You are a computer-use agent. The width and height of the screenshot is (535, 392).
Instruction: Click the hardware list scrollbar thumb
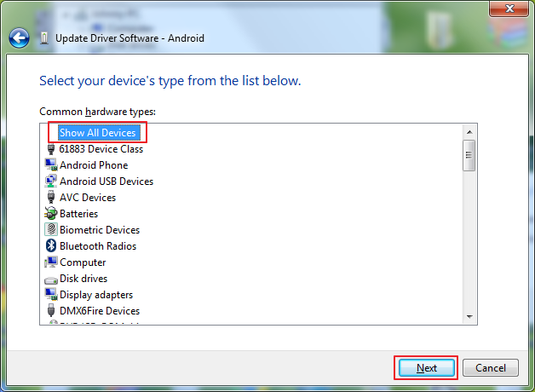pos(469,156)
